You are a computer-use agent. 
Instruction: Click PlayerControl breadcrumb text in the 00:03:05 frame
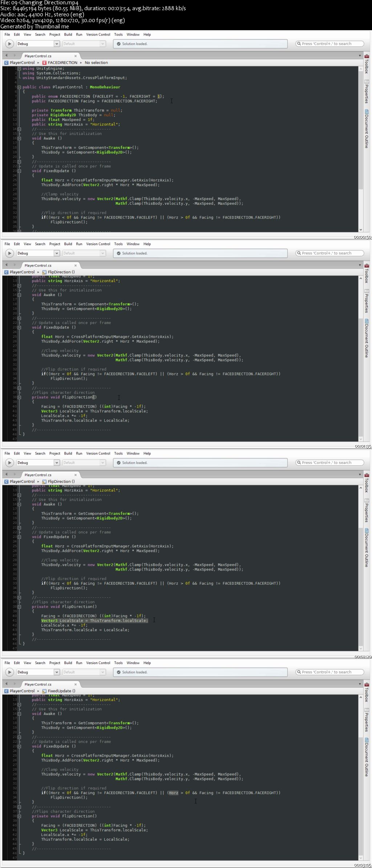(x=22, y=691)
